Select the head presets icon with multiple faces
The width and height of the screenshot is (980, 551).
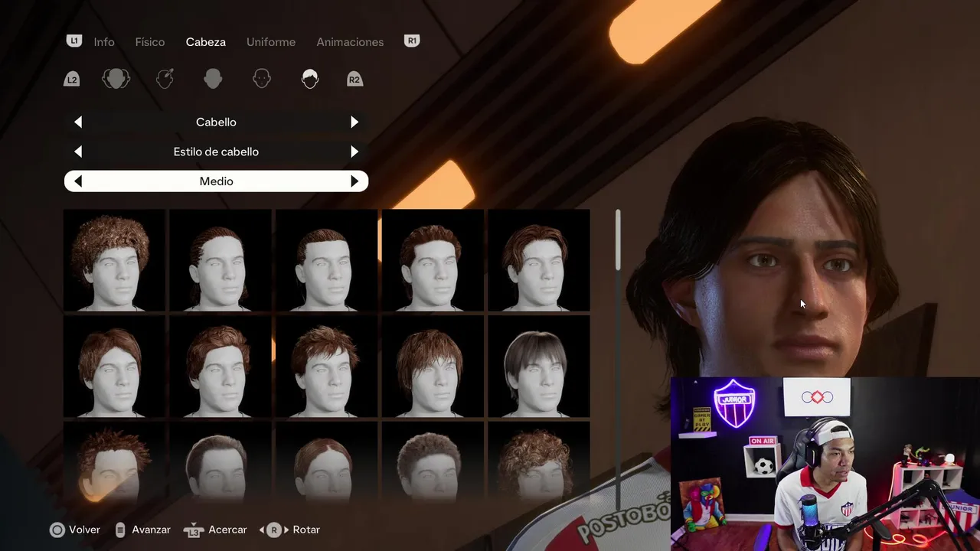(x=116, y=79)
